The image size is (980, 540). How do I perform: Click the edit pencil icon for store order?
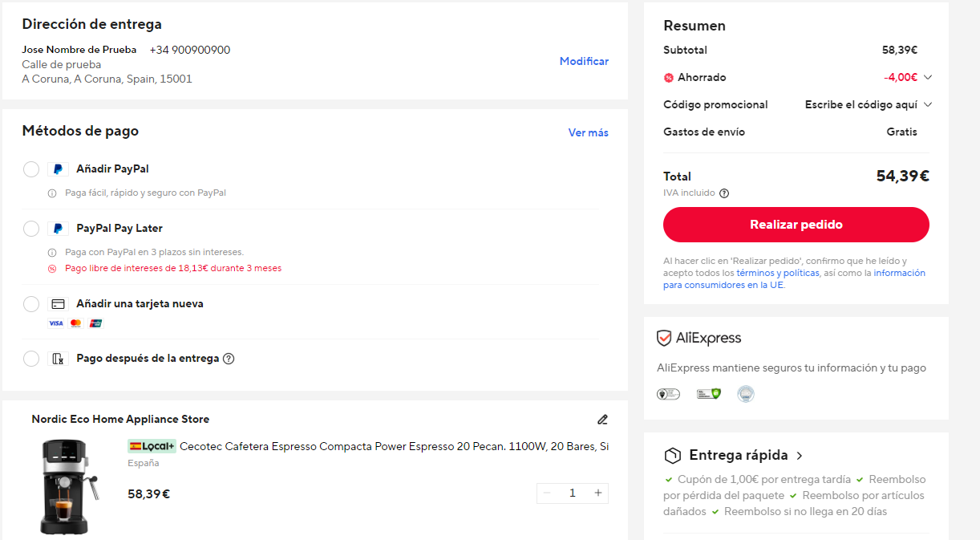[602, 419]
